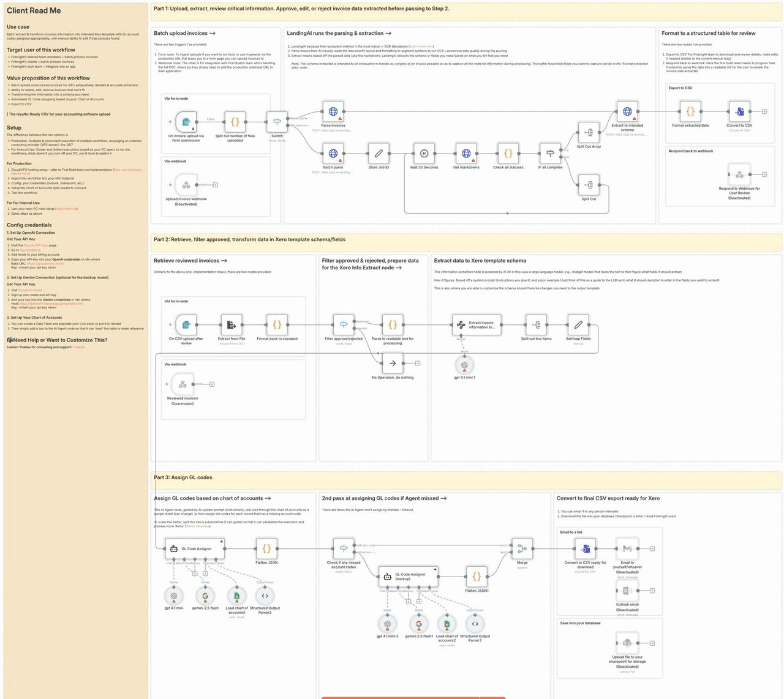784x699 pixels.
Task: Click the add-tool plus under GL Code Assigner
Action: [x=195, y=574]
